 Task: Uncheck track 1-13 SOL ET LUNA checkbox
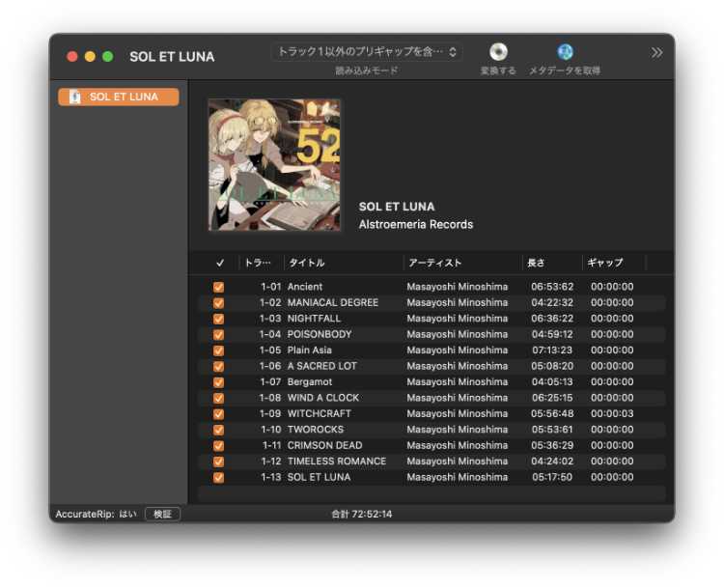pos(218,478)
